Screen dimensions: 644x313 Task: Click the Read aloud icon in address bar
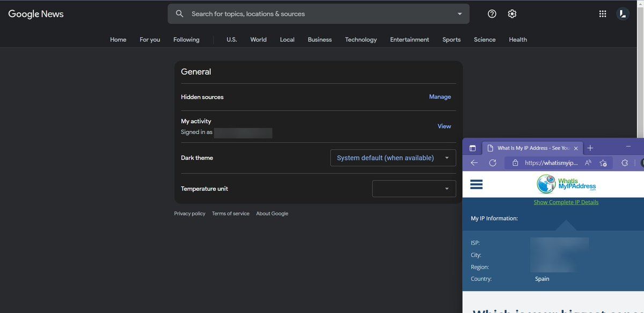tap(588, 163)
